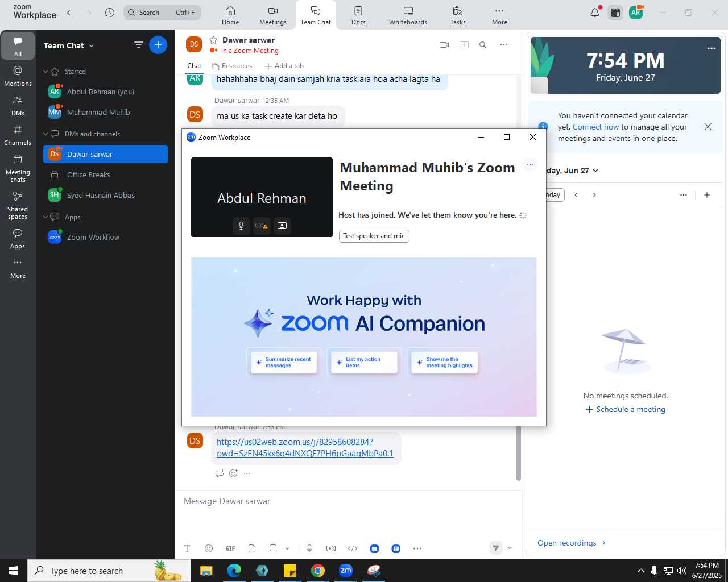Open Meeting chats in the sidebar
Image resolution: width=728 pixels, height=582 pixels.
18,168
